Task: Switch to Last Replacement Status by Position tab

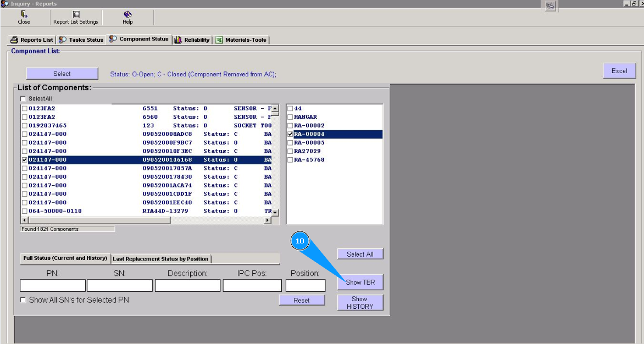Action: [160, 259]
